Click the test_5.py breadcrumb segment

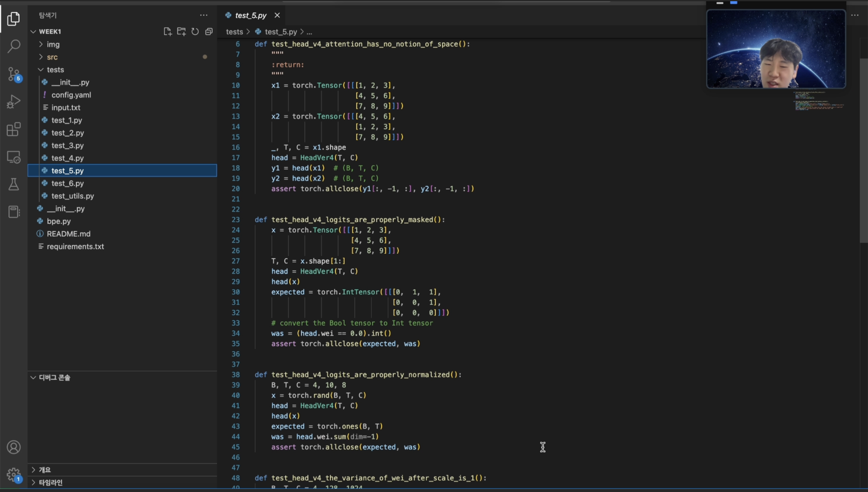[281, 32]
